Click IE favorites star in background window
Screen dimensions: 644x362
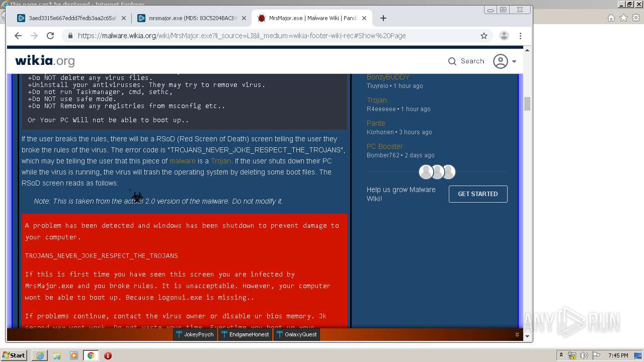[x=623, y=18]
